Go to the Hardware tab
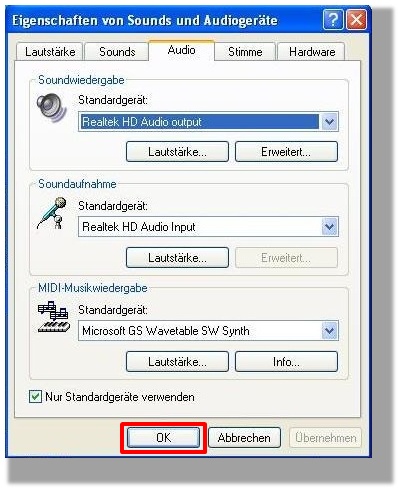The width and height of the screenshot is (400, 492). click(312, 52)
